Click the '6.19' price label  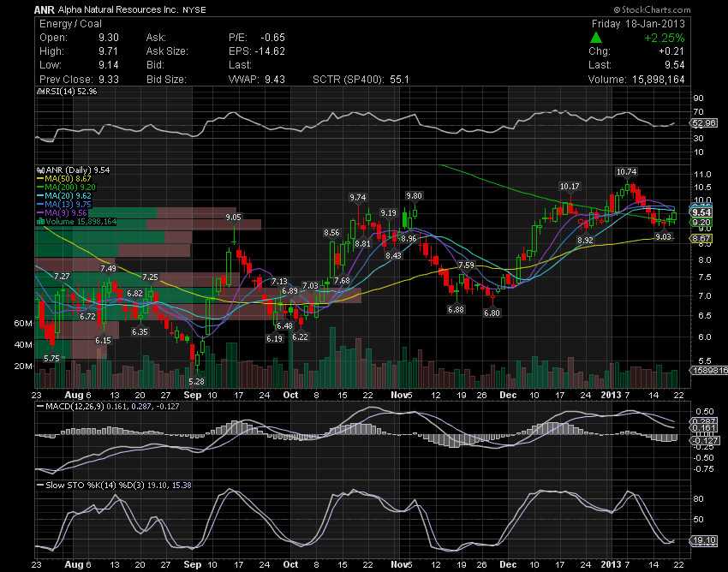pyautogui.click(x=274, y=338)
